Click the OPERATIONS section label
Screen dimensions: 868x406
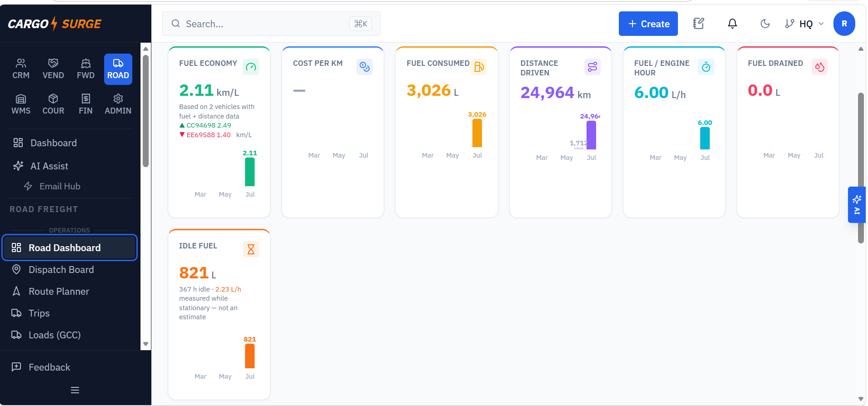70,230
